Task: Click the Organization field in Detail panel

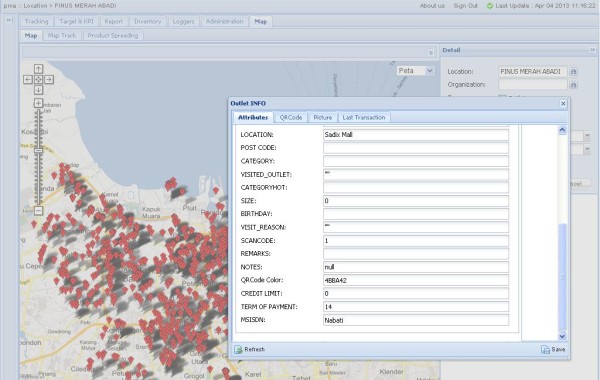Action: click(x=533, y=85)
